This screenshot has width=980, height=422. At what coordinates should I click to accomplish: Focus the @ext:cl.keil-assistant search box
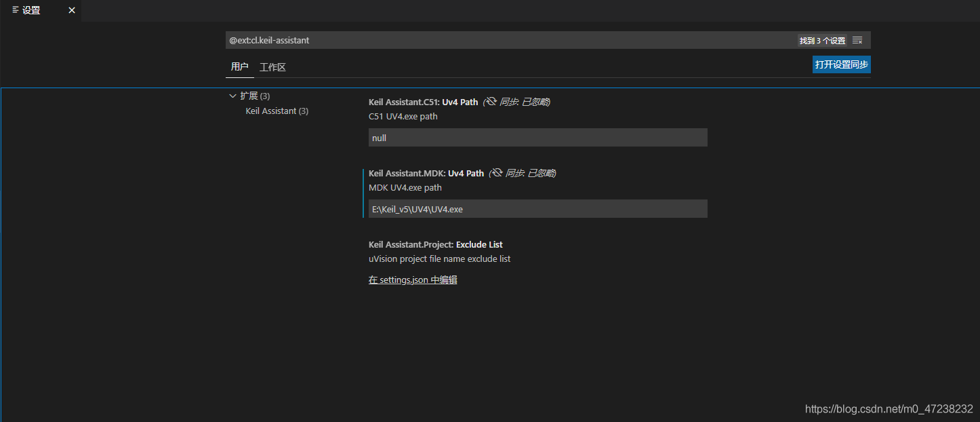tap(508, 40)
